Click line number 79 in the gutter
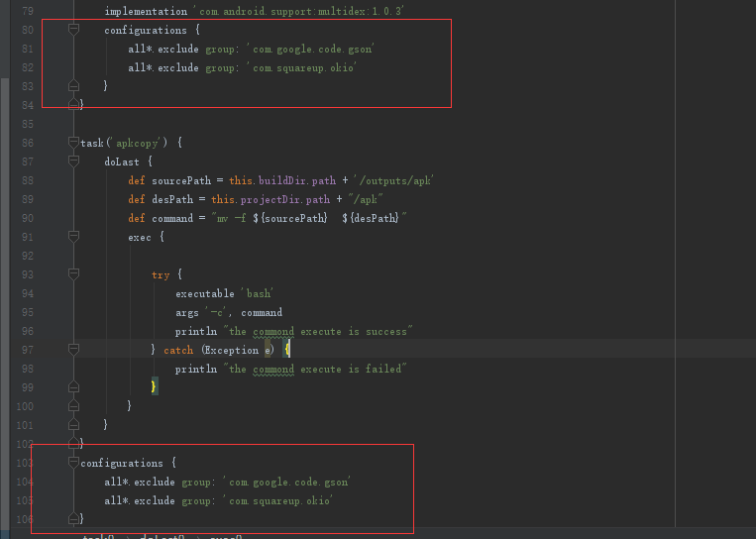756x539 pixels. (x=28, y=11)
